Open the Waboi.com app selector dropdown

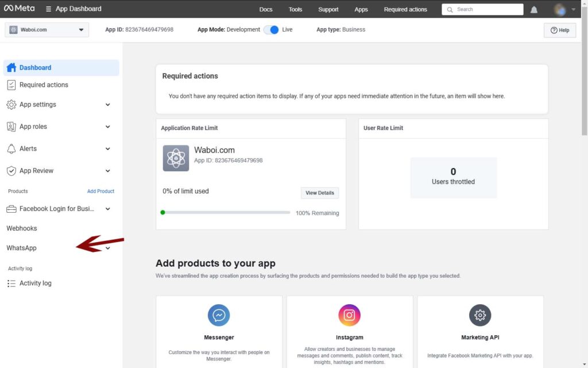click(x=47, y=30)
